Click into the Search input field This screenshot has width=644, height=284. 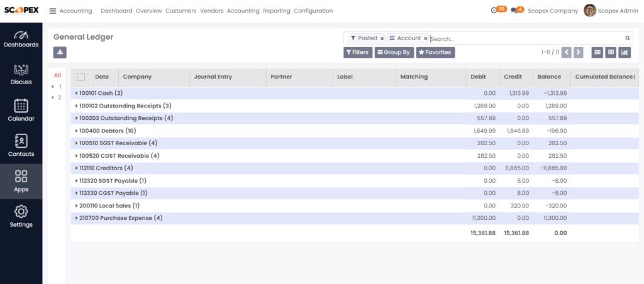527,38
